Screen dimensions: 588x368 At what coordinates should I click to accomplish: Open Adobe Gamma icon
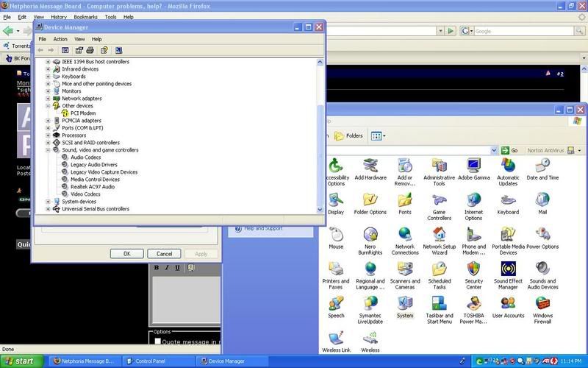coord(473,169)
